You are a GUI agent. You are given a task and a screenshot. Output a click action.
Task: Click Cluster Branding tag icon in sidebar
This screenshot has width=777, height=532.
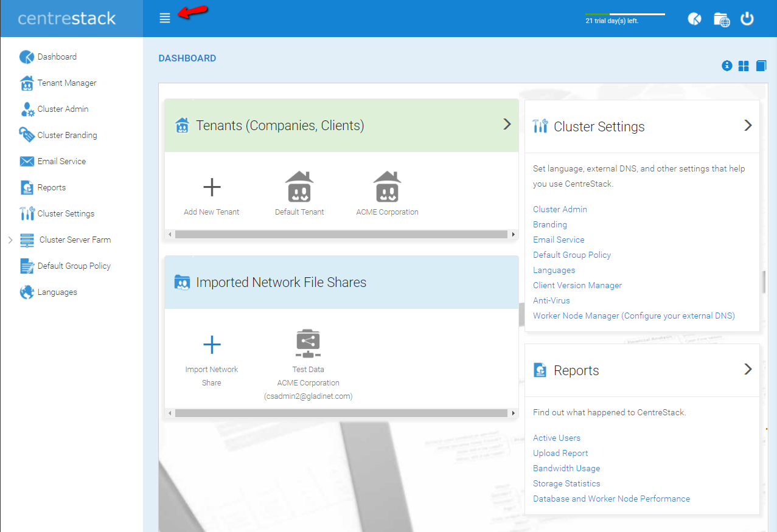click(27, 135)
